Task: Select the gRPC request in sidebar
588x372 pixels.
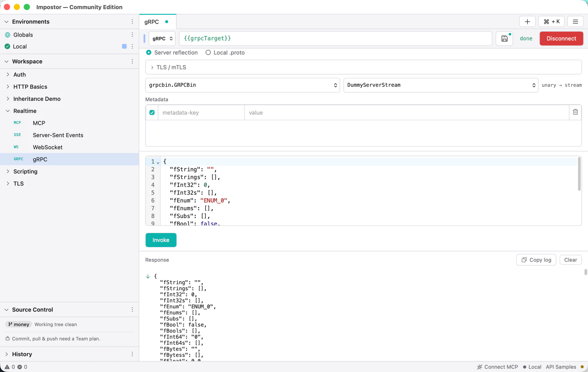Action: [x=69, y=159]
